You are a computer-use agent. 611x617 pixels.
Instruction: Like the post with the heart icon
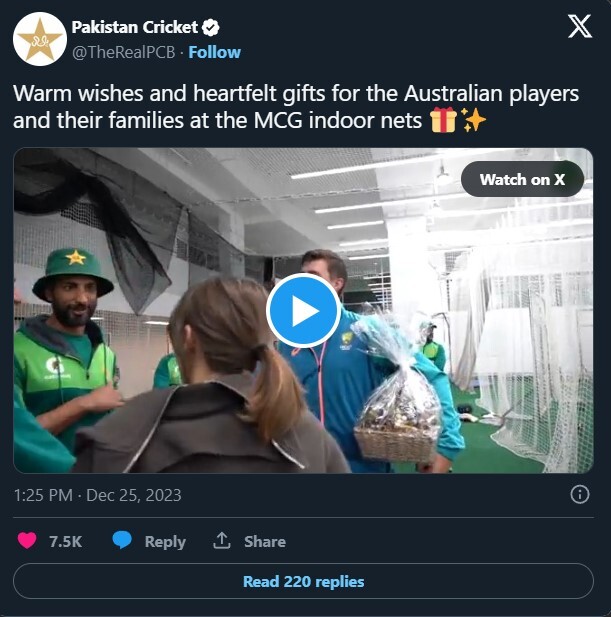[x=27, y=541]
